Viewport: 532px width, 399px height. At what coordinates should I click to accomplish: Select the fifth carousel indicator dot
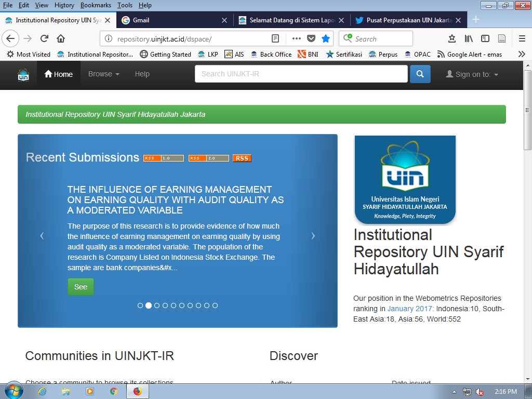pos(174,305)
